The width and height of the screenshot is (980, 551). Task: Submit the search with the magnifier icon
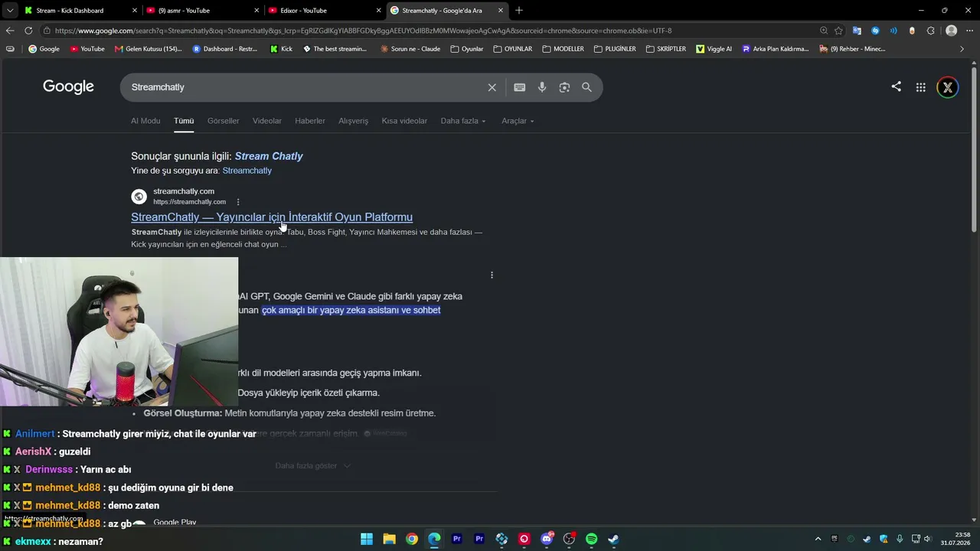coord(586,87)
